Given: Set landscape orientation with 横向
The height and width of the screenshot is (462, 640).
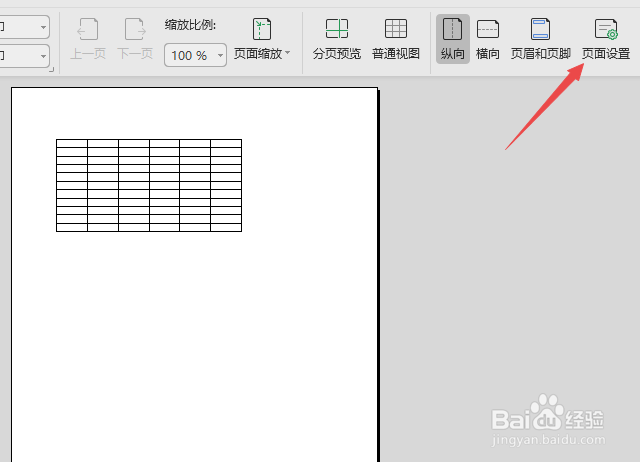Looking at the screenshot, I should tap(488, 40).
